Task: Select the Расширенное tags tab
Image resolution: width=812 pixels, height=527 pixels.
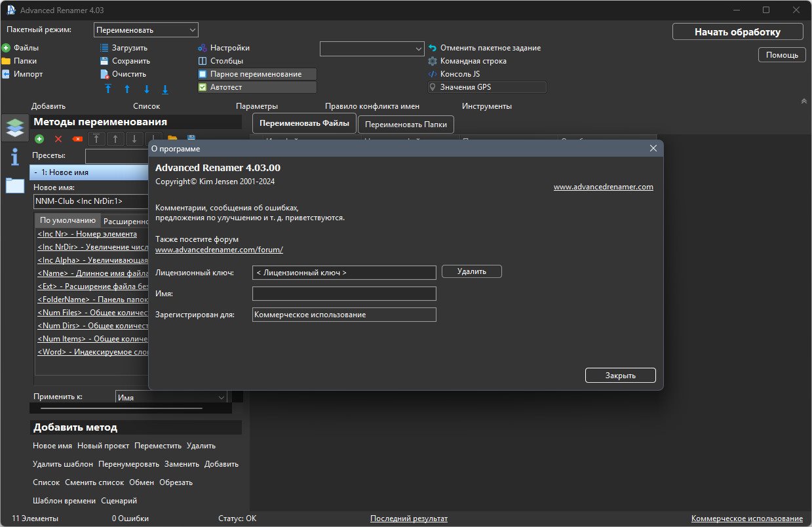Action: (126, 221)
